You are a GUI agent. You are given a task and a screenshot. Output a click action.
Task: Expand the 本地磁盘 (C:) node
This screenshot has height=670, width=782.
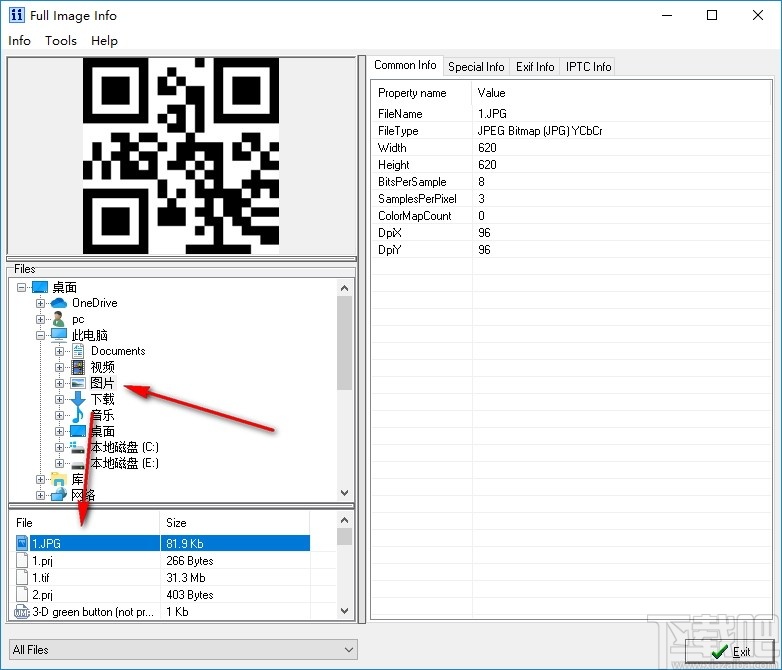(x=59, y=447)
